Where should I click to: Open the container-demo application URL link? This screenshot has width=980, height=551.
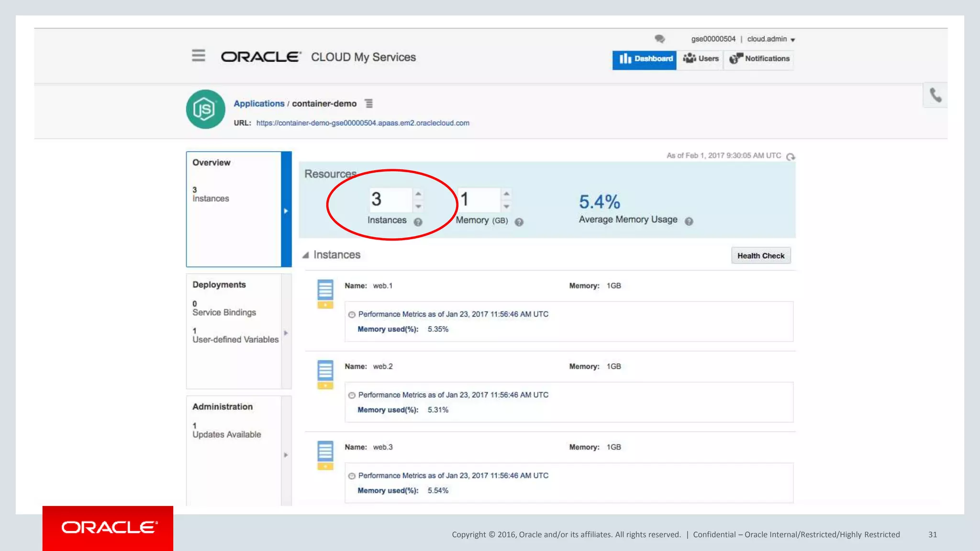[x=362, y=123]
